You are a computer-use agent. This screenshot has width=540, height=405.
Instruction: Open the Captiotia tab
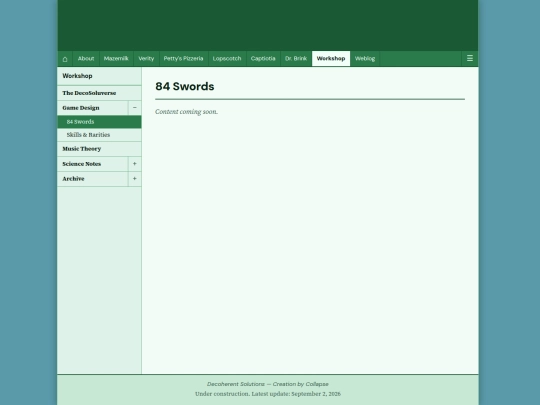click(x=263, y=59)
